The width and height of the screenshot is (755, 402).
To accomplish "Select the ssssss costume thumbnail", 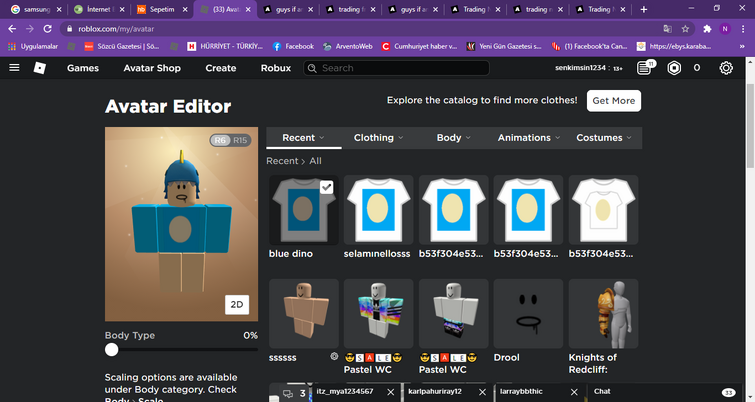I will (x=304, y=313).
